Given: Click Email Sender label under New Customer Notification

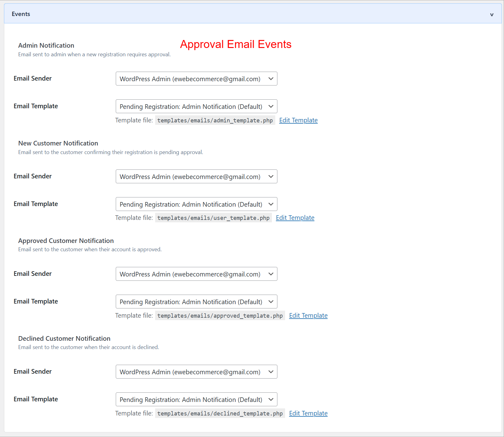Looking at the screenshot, I should coord(33,176).
